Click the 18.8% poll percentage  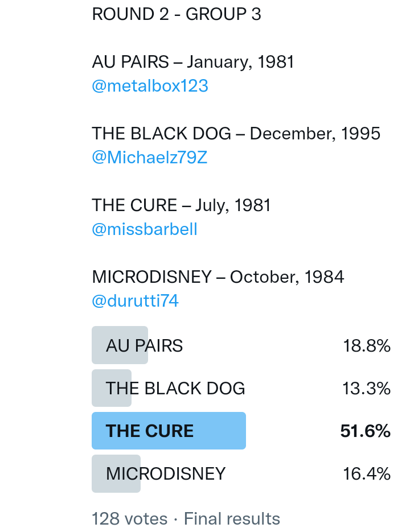pos(366,345)
